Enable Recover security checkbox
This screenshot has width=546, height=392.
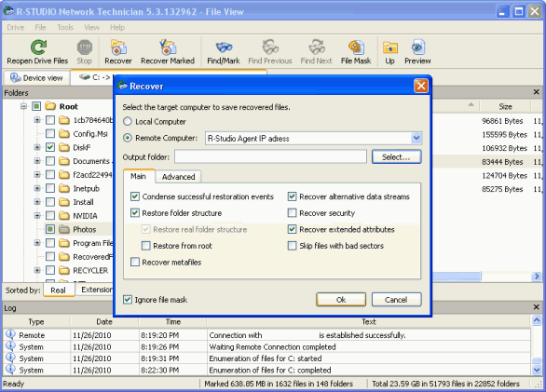293,212
